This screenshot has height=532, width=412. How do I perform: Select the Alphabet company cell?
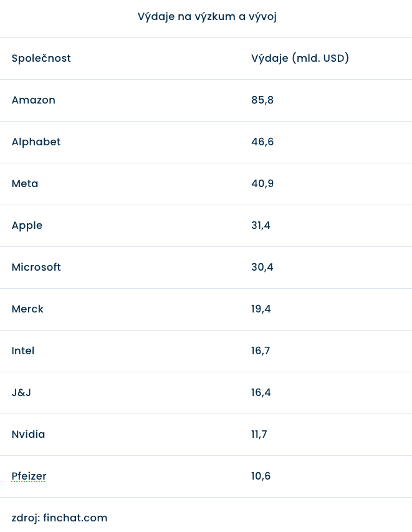click(x=36, y=142)
